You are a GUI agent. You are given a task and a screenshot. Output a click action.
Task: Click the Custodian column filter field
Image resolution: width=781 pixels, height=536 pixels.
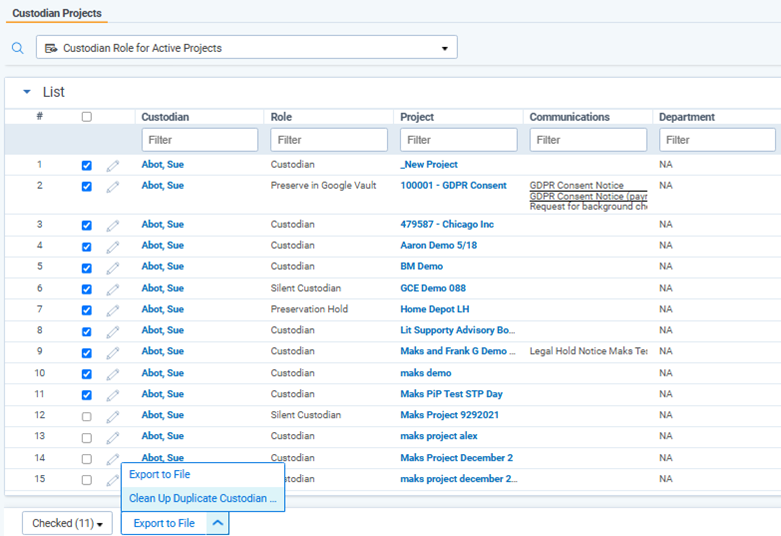tap(200, 139)
